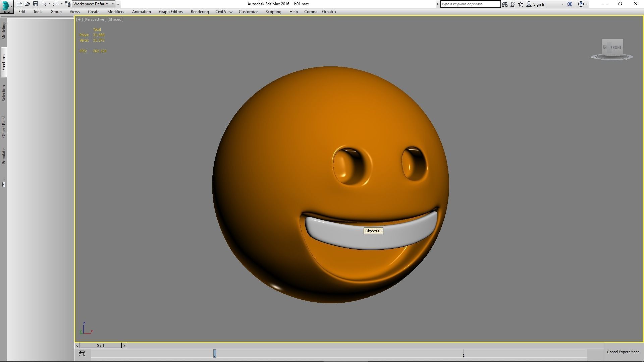This screenshot has height=362, width=644.
Task: Open Help question mark icon
Action: pyautogui.click(x=581, y=4)
